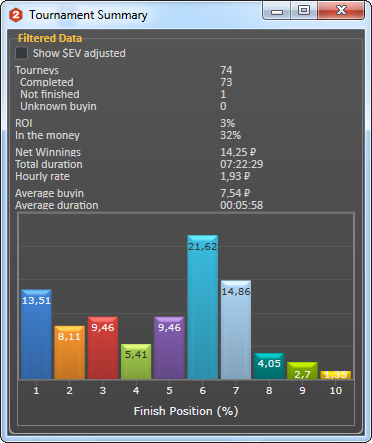The height and width of the screenshot is (443, 372).
Task: Click the Not finished label
Action: click(50, 94)
